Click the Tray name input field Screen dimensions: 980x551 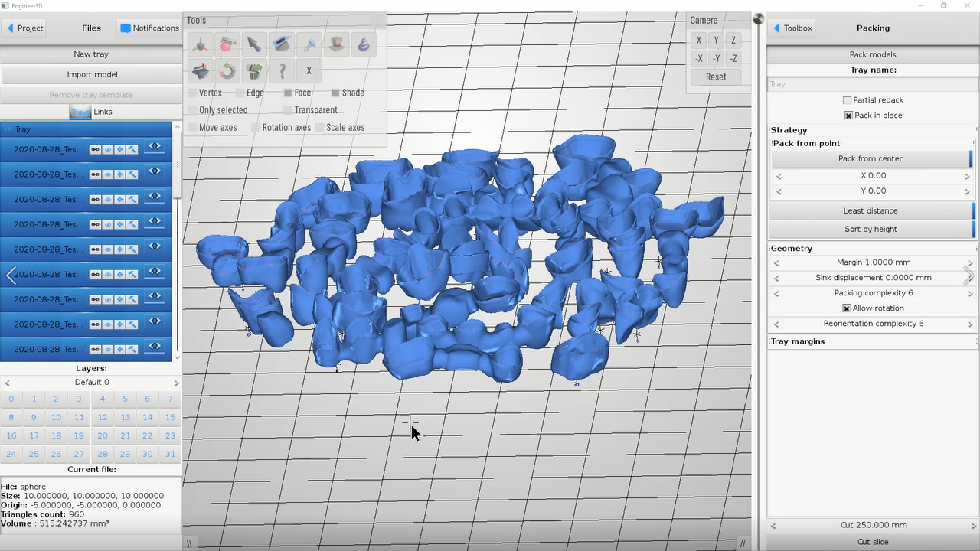click(x=872, y=84)
